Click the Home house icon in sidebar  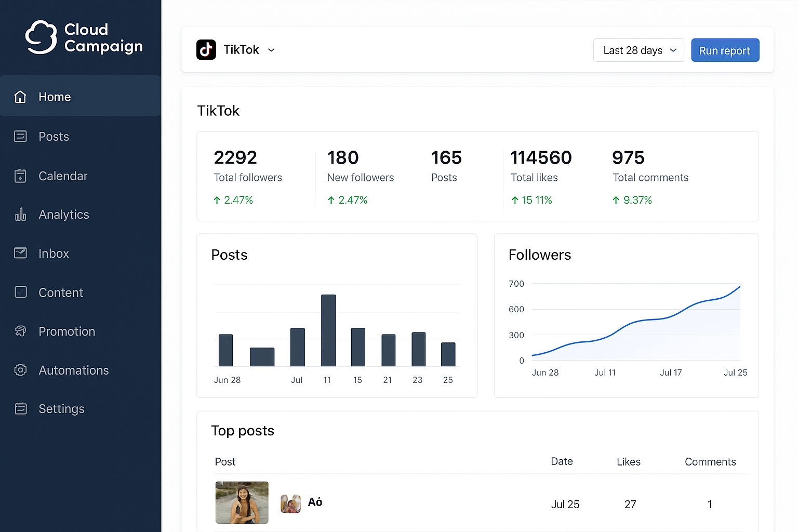coord(20,97)
